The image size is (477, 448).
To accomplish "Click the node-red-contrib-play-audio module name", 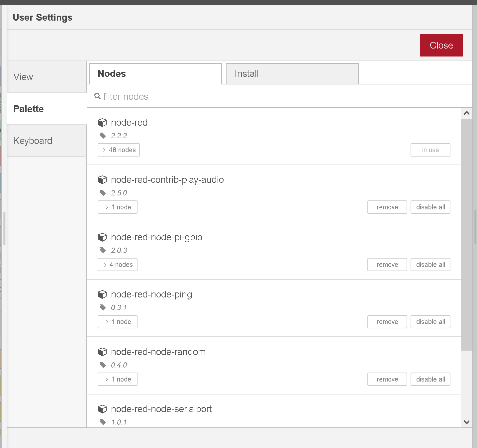I will click(x=167, y=180).
